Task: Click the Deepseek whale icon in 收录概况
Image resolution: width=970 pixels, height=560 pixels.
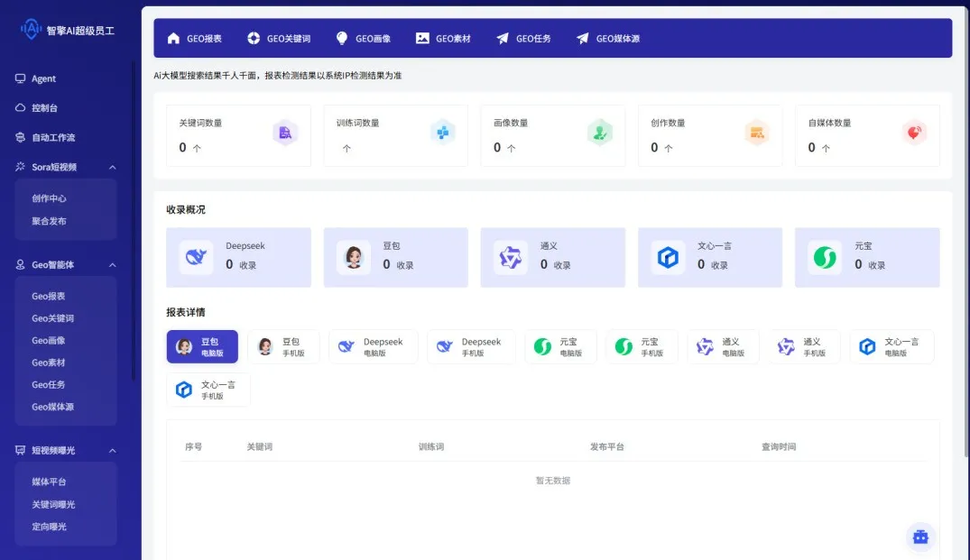Action: click(x=196, y=257)
